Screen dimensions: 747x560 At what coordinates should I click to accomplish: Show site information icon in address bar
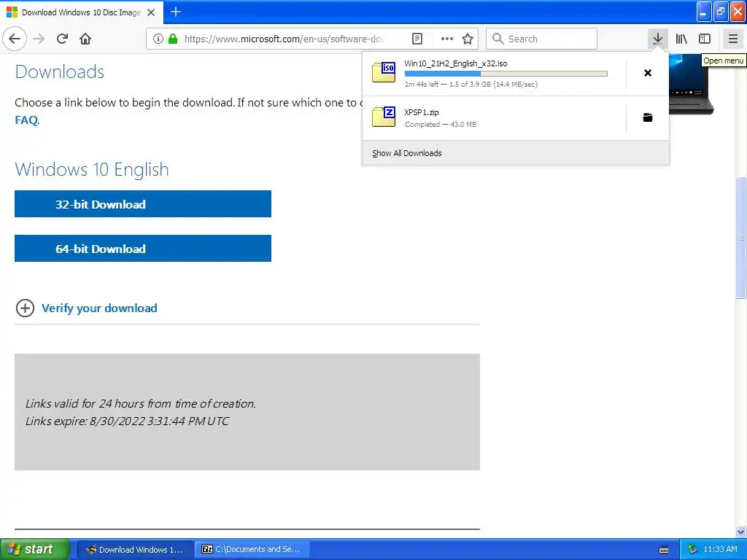coord(158,39)
